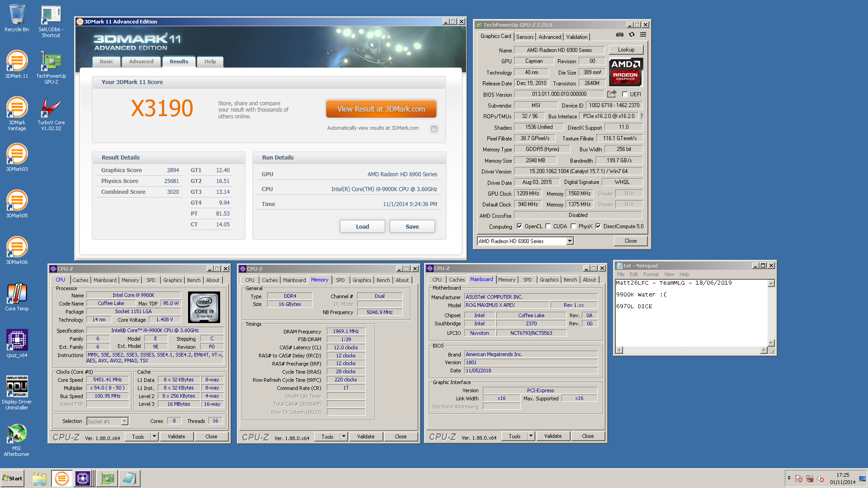Click the Close button in GPU-Z
The height and width of the screenshot is (488, 868).
coord(631,241)
